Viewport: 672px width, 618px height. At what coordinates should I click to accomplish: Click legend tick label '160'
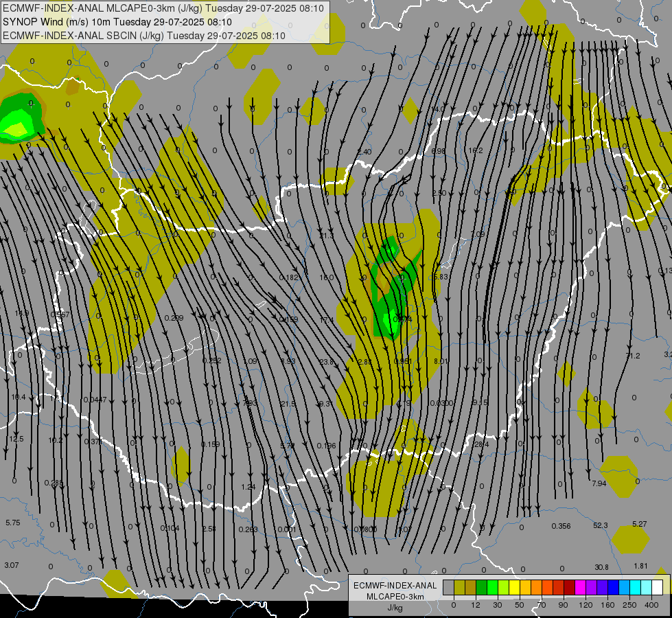point(607,605)
